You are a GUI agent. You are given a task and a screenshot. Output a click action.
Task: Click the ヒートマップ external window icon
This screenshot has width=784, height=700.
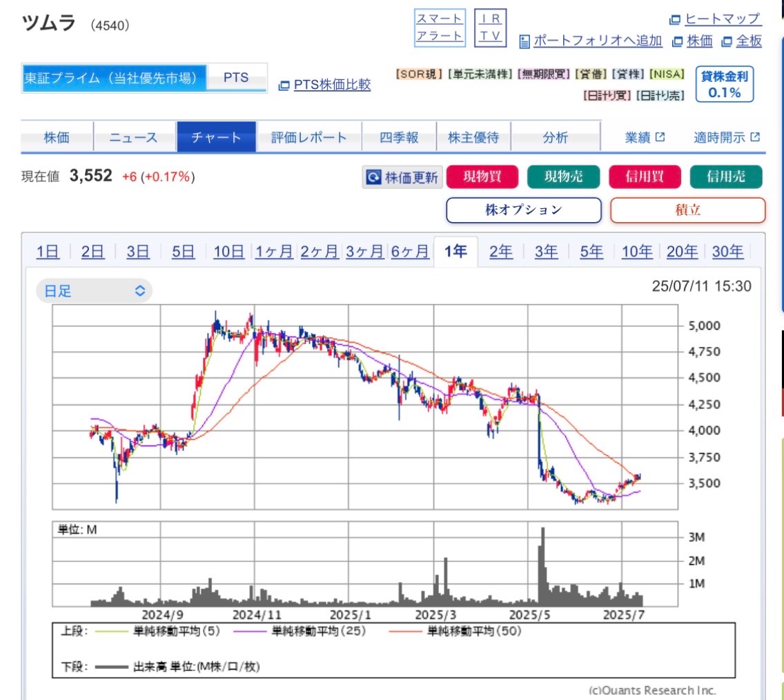pyautogui.click(x=674, y=19)
